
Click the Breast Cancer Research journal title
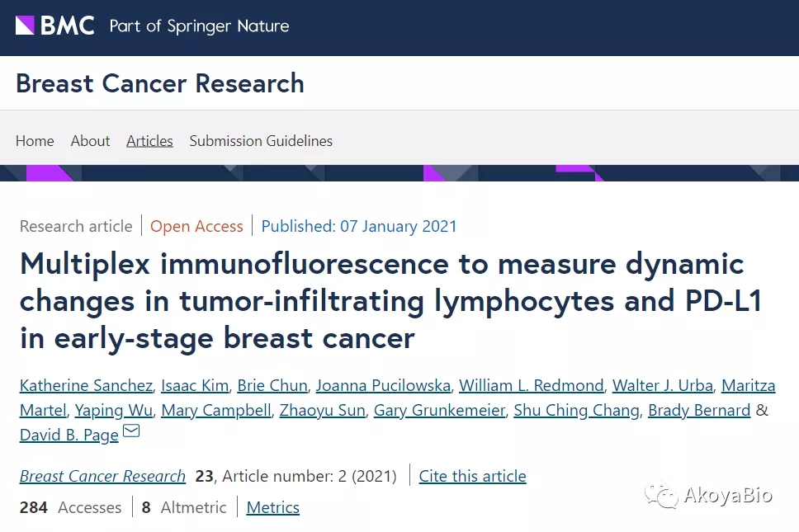click(x=160, y=83)
